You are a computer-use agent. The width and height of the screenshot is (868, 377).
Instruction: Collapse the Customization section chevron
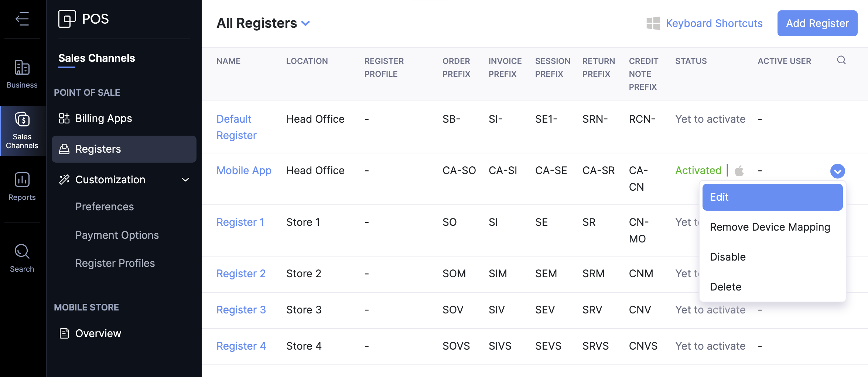point(185,180)
